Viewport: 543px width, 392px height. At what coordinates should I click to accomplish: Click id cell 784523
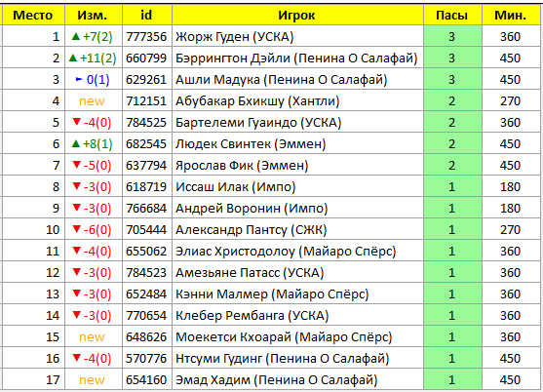coord(146,273)
